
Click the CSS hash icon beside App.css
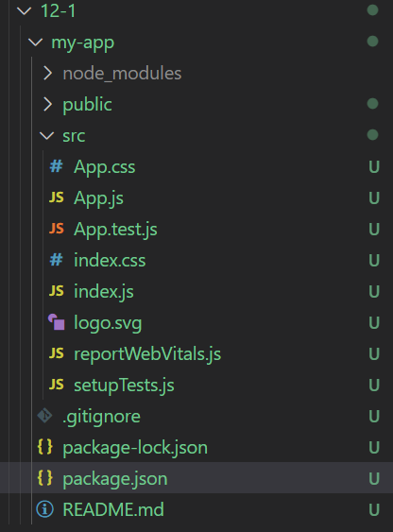tap(56, 166)
